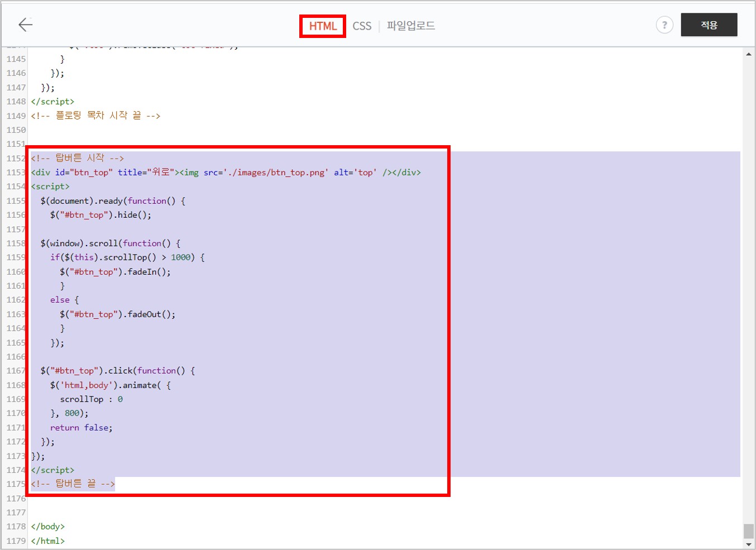Click the $("#btn_top").click(function() line
This screenshot has height=550, width=756.
(x=118, y=371)
